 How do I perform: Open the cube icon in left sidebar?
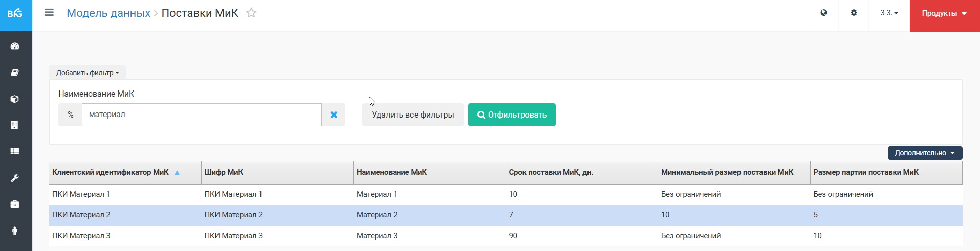pyautogui.click(x=15, y=99)
